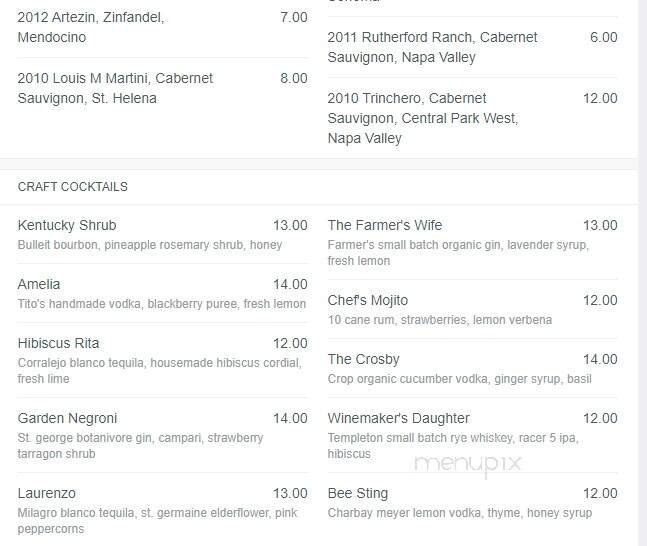Select the 2012 Artezin Zinfandel wine
647x546 pixels.
click(x=91, y=27)
